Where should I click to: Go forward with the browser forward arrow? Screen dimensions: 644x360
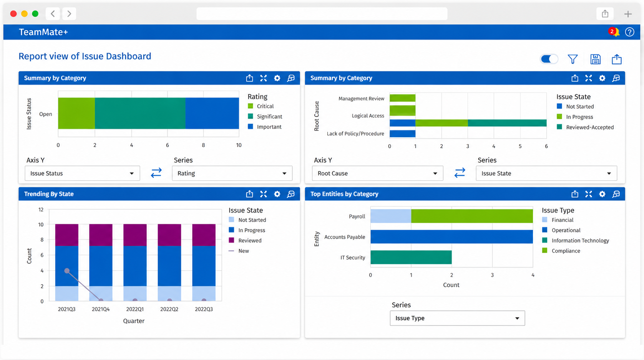[69, 14]
